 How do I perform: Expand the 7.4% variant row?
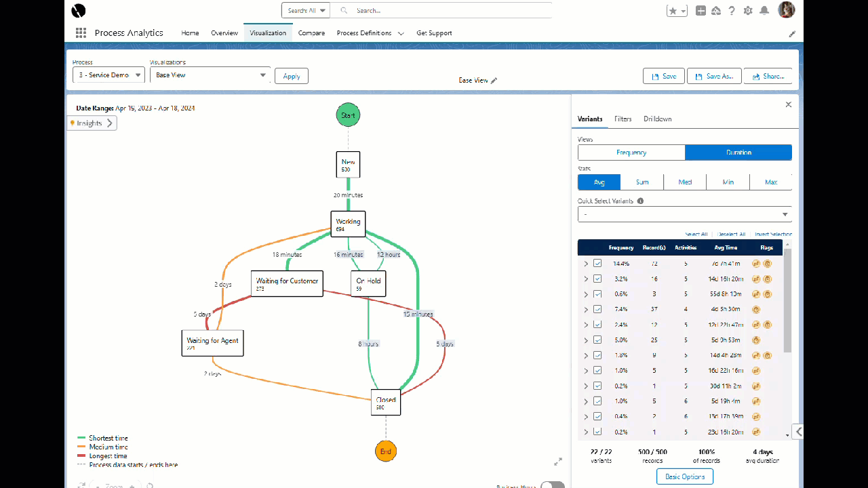[x=586, y=310]
